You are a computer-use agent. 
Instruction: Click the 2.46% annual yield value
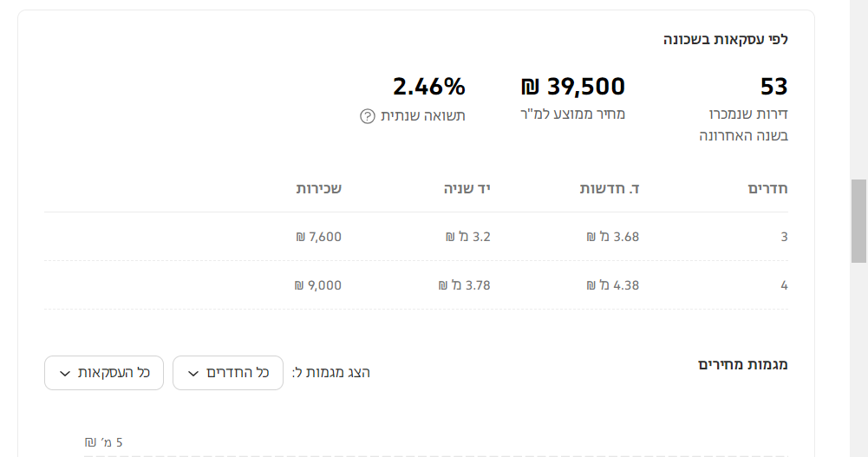429,87
